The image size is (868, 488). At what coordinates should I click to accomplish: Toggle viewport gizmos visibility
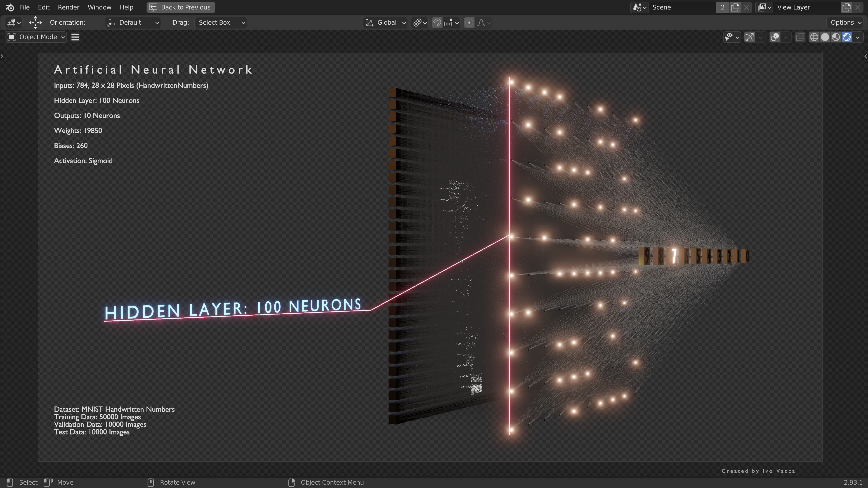[x=749, y=37]
